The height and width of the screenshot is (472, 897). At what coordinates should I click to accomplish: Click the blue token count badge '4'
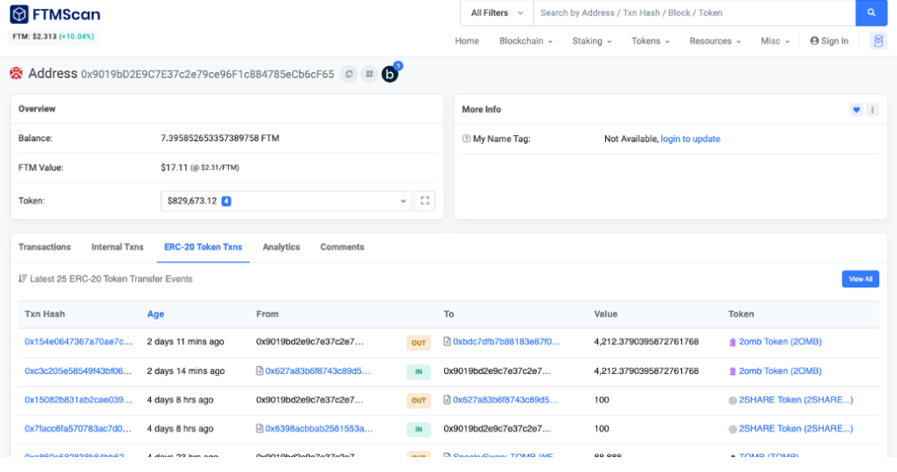click(x=227, y=201)
